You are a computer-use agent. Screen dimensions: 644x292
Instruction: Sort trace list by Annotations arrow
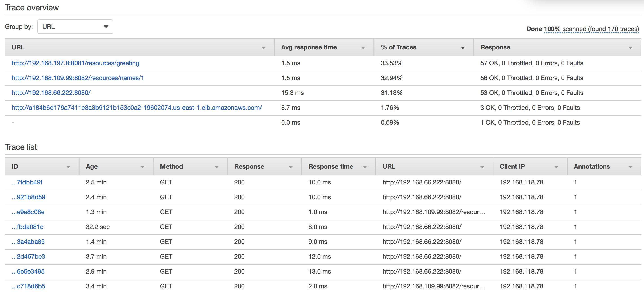pyautogui.click(x=630, y=167)
